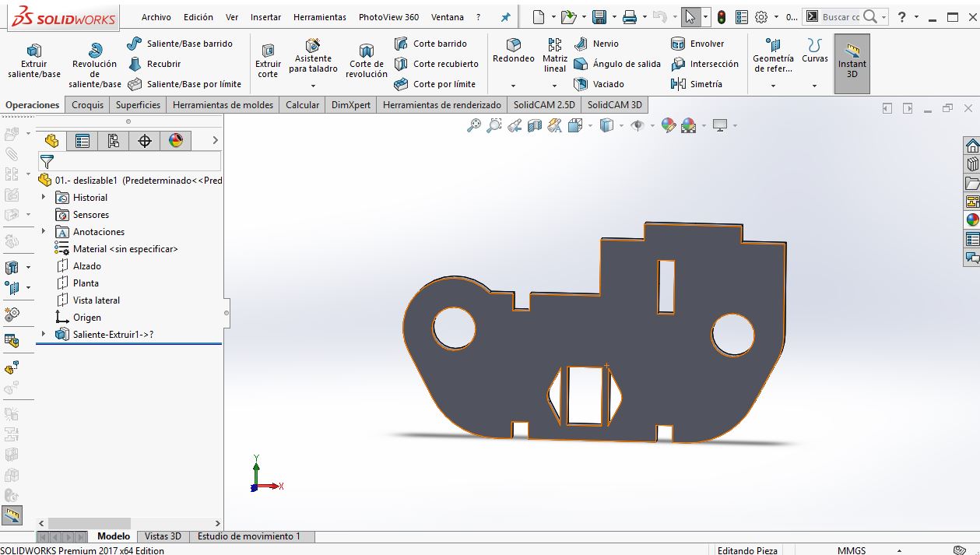980x555 pixels.
Task: Click Matriz lineal pattern tool
Action: tap(555, 54)
